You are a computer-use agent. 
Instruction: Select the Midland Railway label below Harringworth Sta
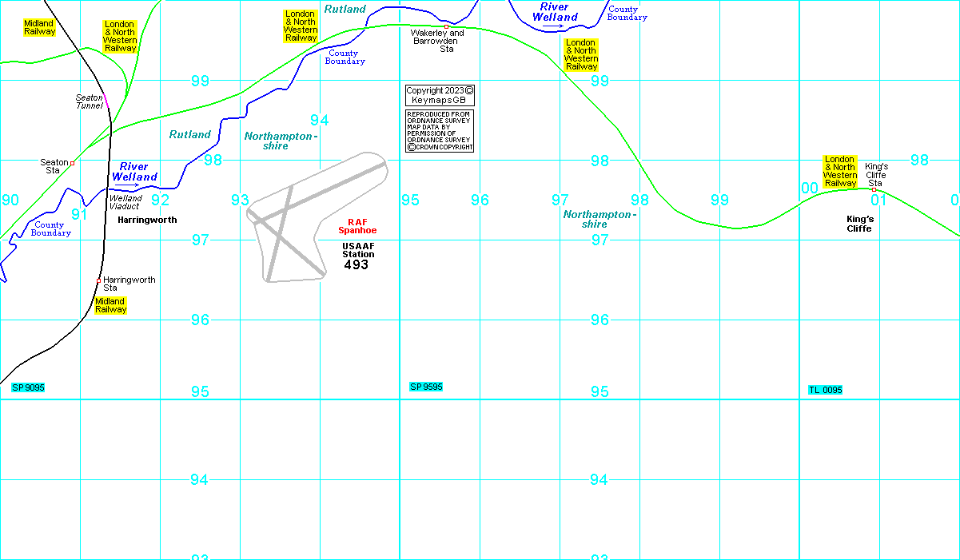[x=110, y=305]
